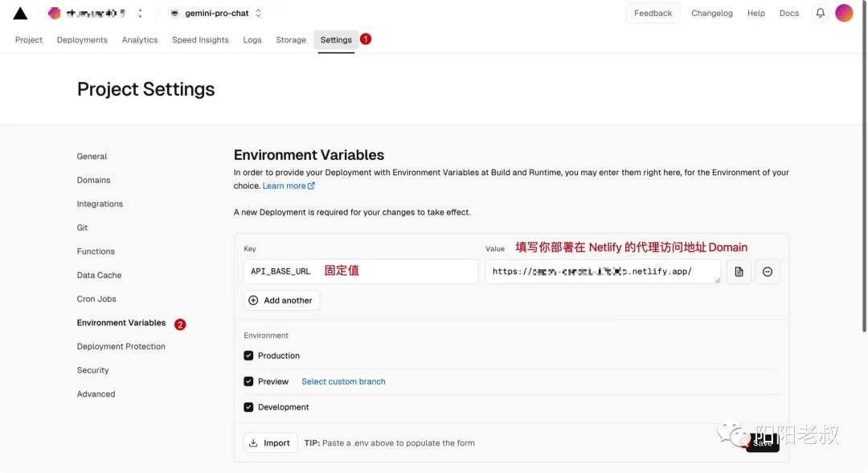Click the sensitive value document icon
The image size is (868, 473).
(739, 271)
